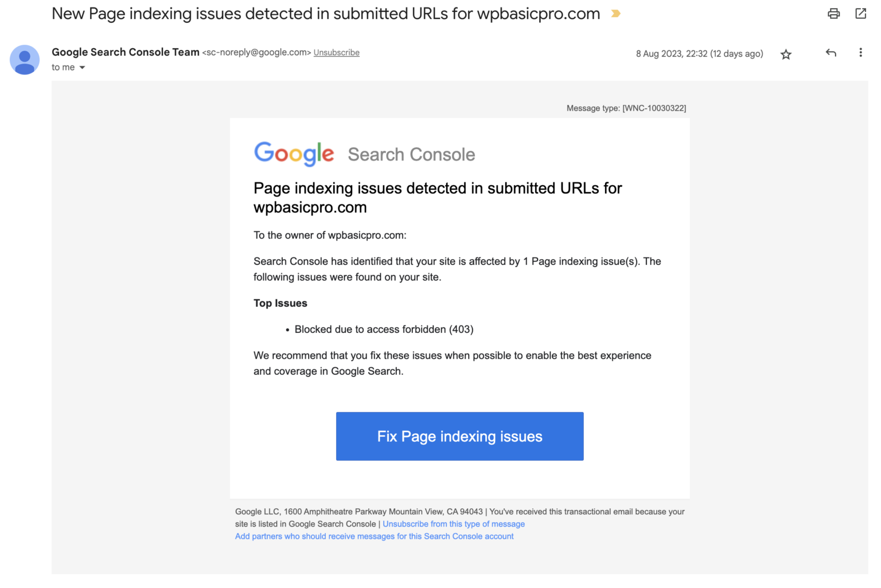Viewport: 881px width, 588px height.
Task: Click the reply arrow icon
Action: 831,53
